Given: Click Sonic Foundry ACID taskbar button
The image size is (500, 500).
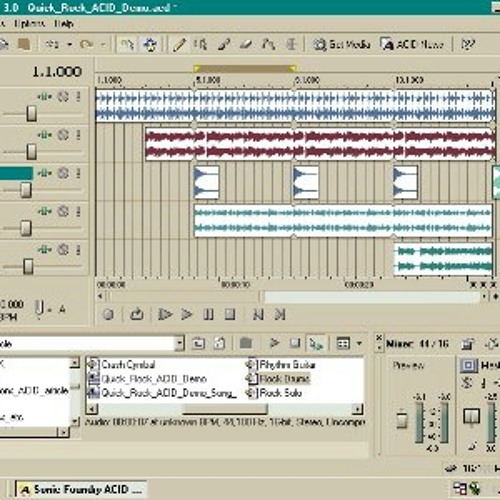Looking at the screenshot, I should tap(81, 489).
